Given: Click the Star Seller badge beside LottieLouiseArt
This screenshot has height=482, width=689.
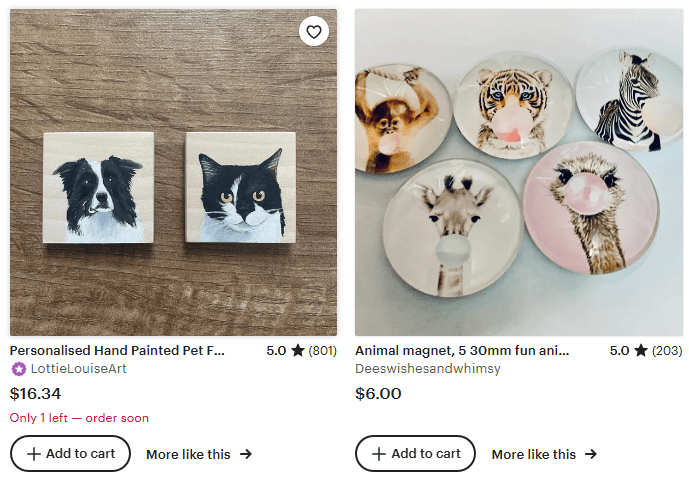Looking at the screenshot, I should point(18,369).
